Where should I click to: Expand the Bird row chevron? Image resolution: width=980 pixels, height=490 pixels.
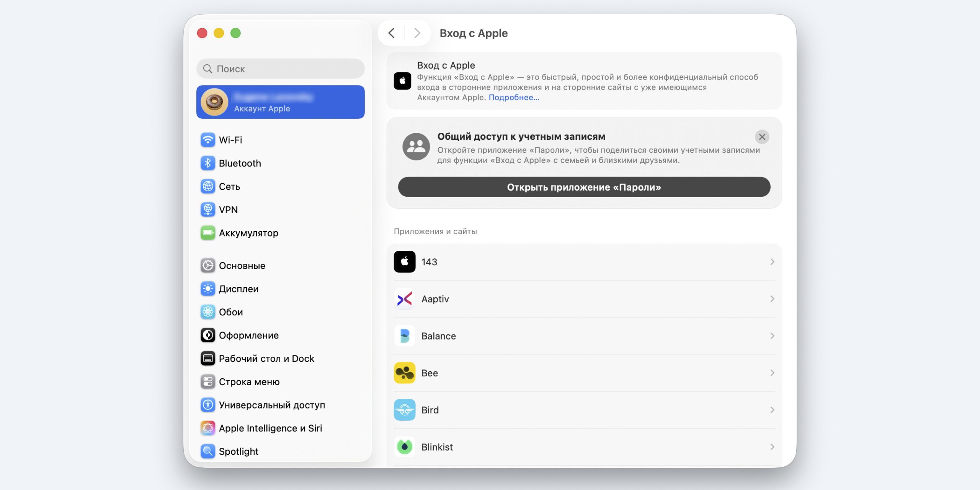tap(772, 410)
